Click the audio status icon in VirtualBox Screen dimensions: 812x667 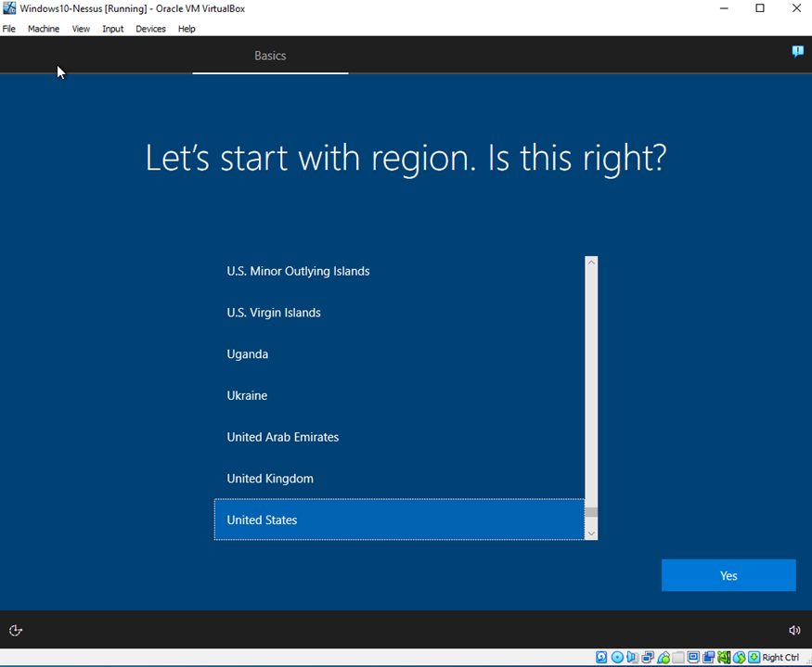coord(633,658)
